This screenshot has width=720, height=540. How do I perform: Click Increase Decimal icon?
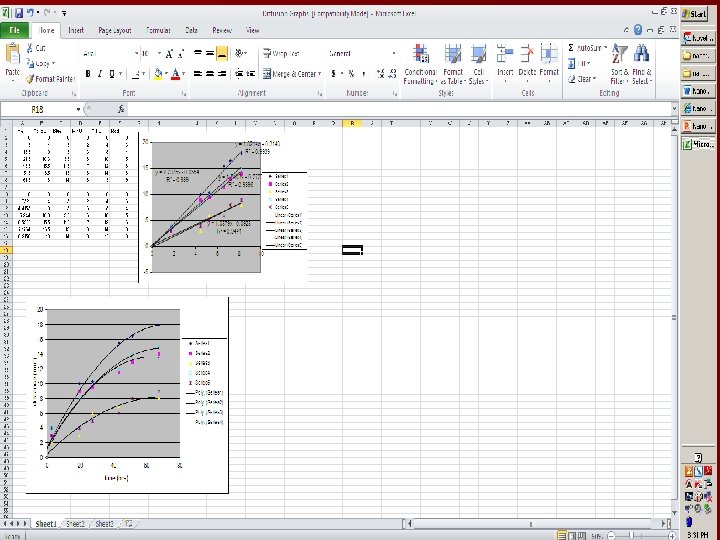380,73
